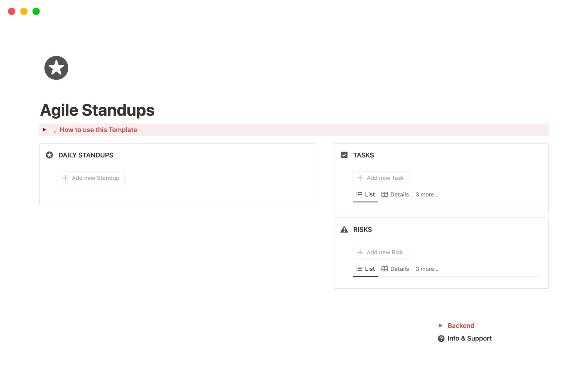Open 3 more views in Tasks section

427,194
